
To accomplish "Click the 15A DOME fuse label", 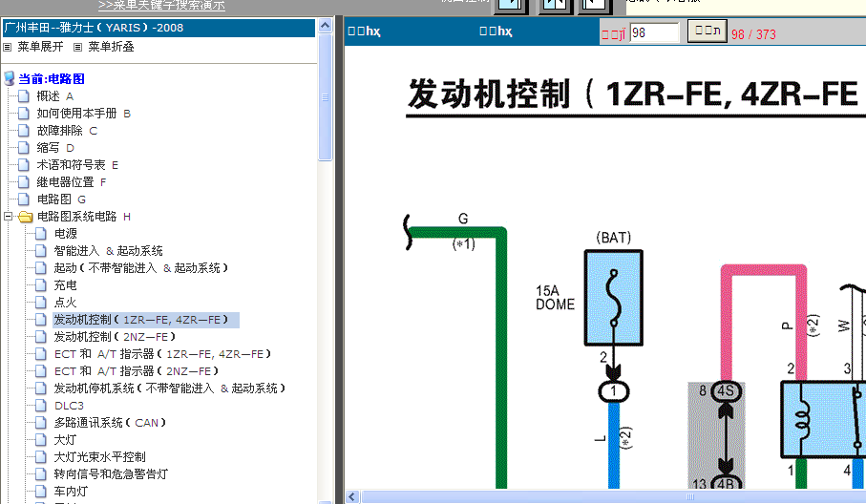I will pyautogui.click(x=555, y=298).
